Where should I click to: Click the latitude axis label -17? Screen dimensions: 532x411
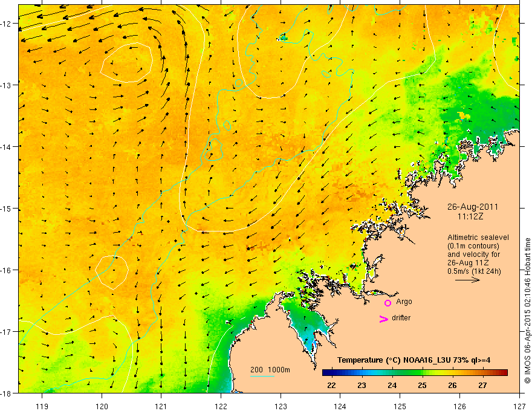[x=6, y=331]
